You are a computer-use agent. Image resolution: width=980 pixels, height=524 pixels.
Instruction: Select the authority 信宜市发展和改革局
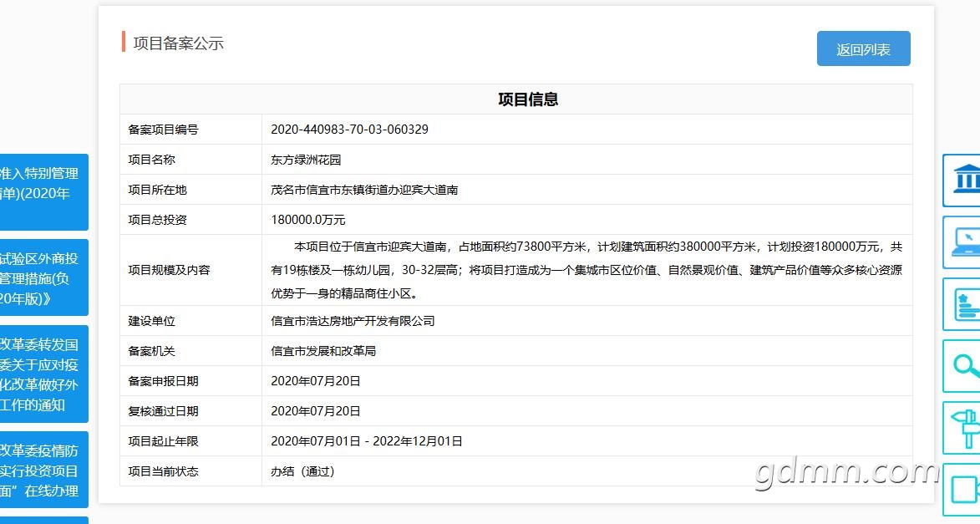[x=323, y=351]
